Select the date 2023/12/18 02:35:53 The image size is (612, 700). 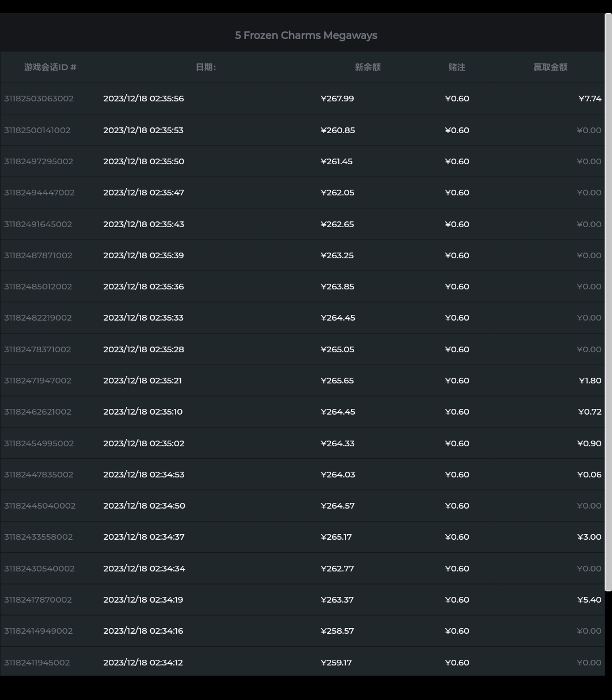pyautogui.click(x=143, y=130)
